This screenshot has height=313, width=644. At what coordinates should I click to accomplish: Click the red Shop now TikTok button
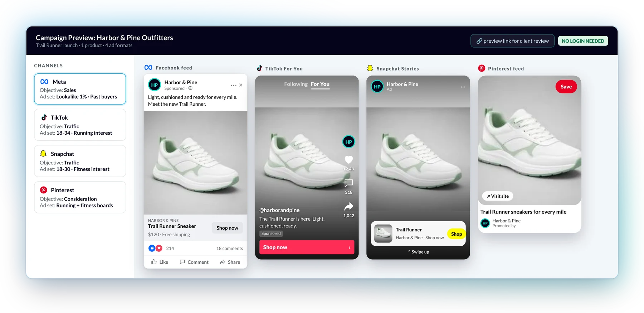307,247
